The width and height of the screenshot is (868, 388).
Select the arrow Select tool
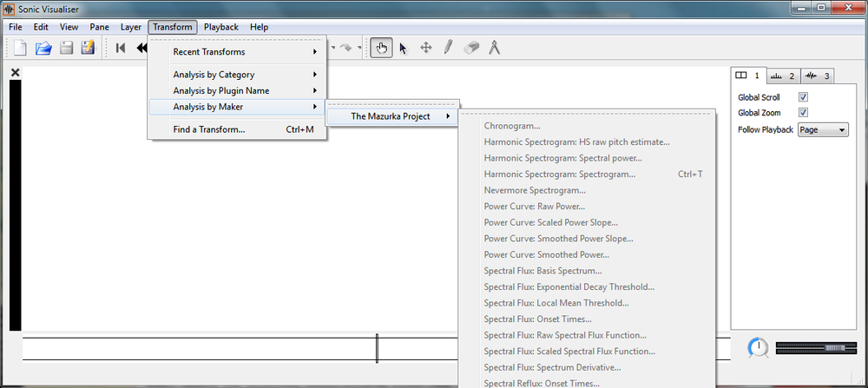[x=403, y=49]
